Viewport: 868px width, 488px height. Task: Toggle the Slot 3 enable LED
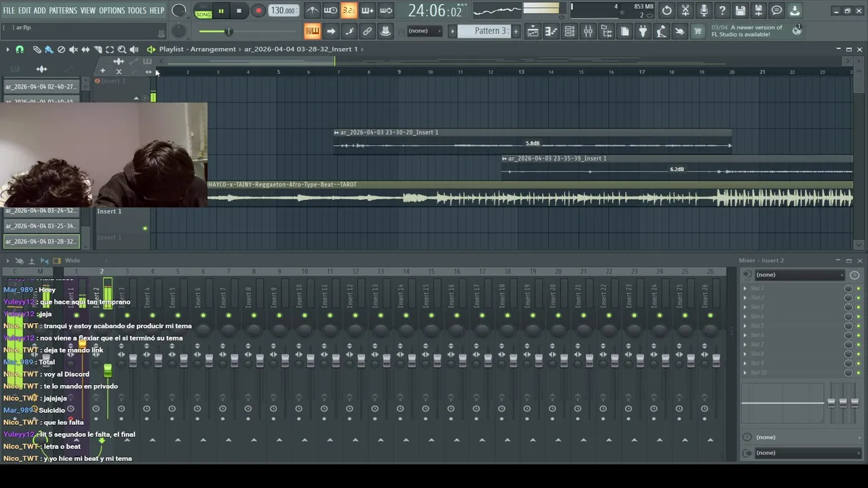[859, 307]
